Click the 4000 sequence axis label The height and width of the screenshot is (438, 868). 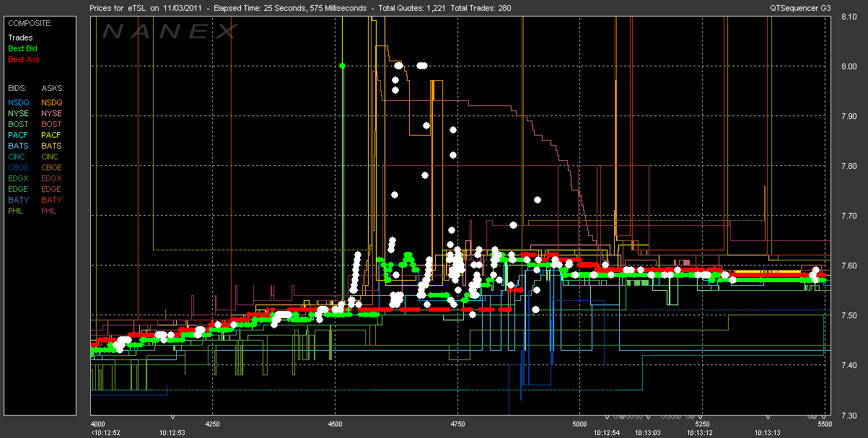[x=98, y=424]
